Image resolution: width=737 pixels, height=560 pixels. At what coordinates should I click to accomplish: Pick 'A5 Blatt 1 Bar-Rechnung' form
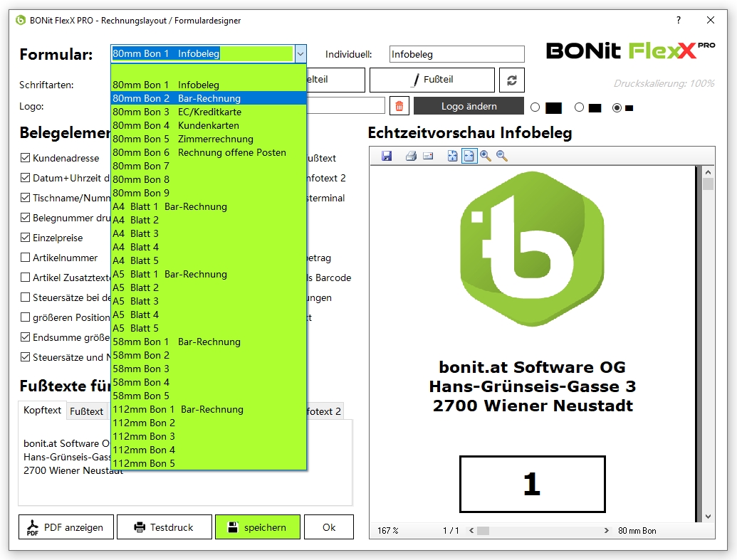pos(209,275)
